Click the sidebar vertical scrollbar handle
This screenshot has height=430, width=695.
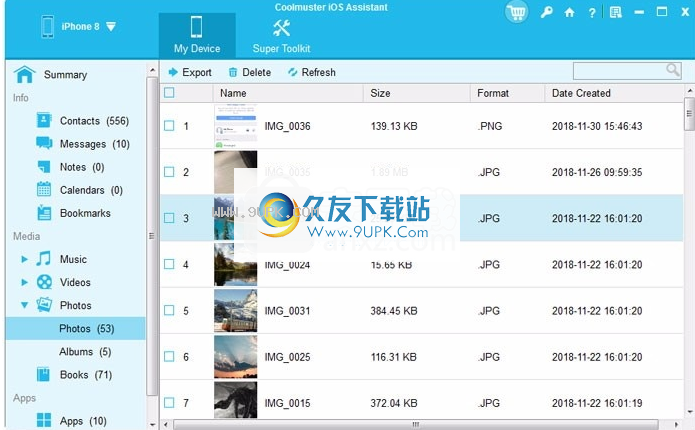coord(152,236)
